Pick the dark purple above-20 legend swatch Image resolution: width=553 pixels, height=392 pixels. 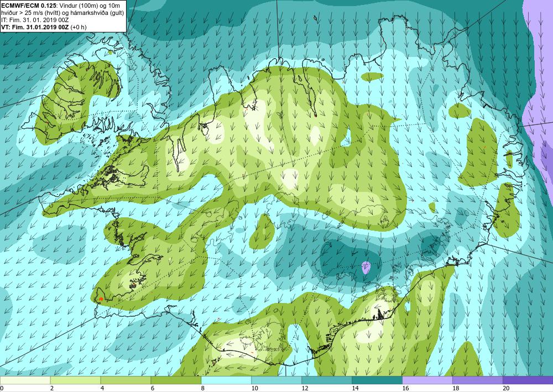(528, 380)
